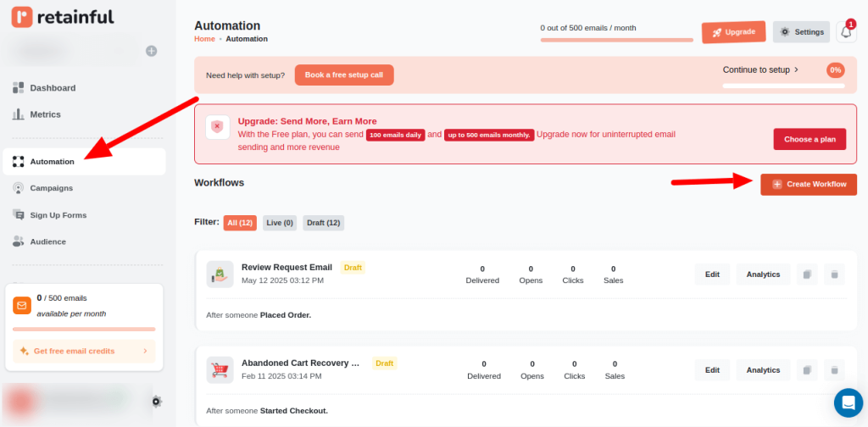Viewport: 868px width, 427px height.
Task: Click the plus icon in Create Workflow
Action: [777, 184]
